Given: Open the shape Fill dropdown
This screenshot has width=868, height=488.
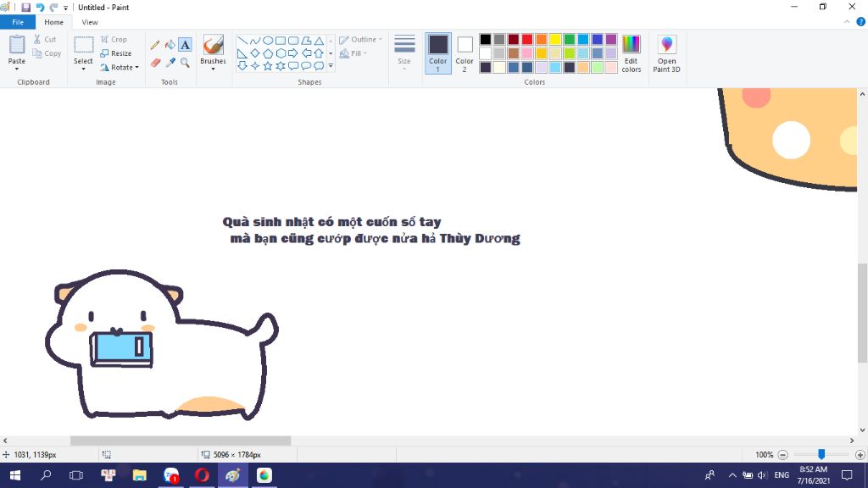Looking at the screenshot, I should pyautogui.click(x=353, y=53).
